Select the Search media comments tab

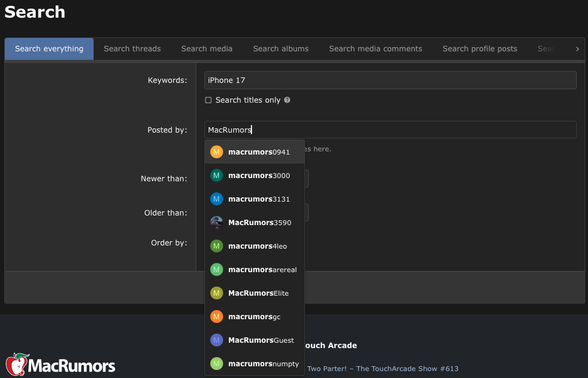[x=376, y=49]
